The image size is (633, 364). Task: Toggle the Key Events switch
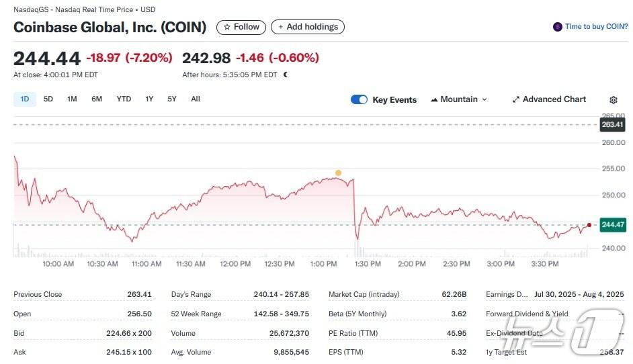pos(359,99)
